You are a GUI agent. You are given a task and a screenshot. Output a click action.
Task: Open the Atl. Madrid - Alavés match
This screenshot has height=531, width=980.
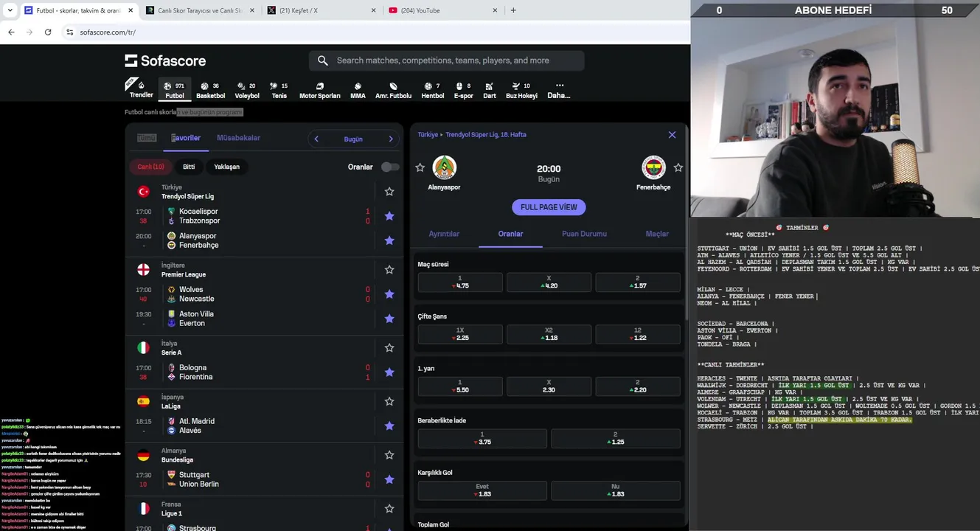pos(251,426)
